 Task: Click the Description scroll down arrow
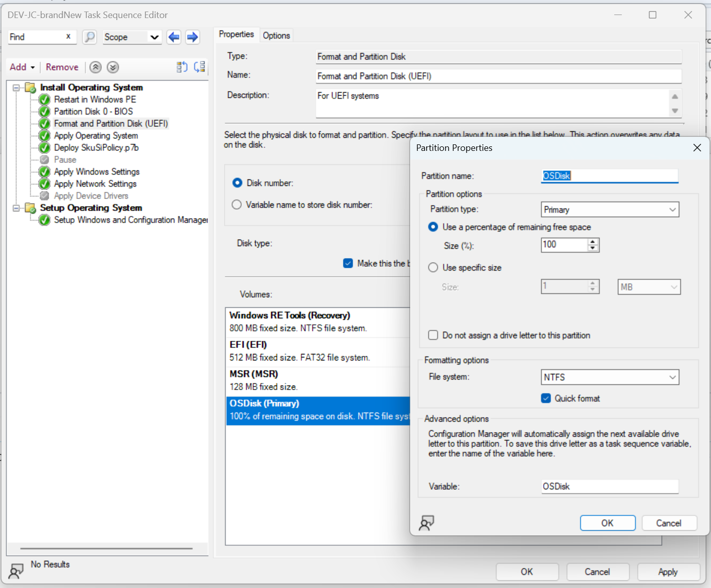click(675, 111)
